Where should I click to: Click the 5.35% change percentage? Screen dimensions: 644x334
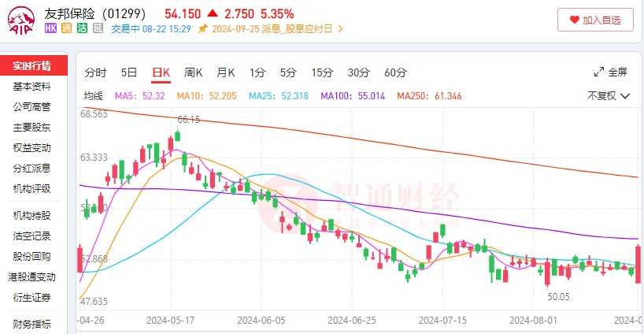click(277, 14)
